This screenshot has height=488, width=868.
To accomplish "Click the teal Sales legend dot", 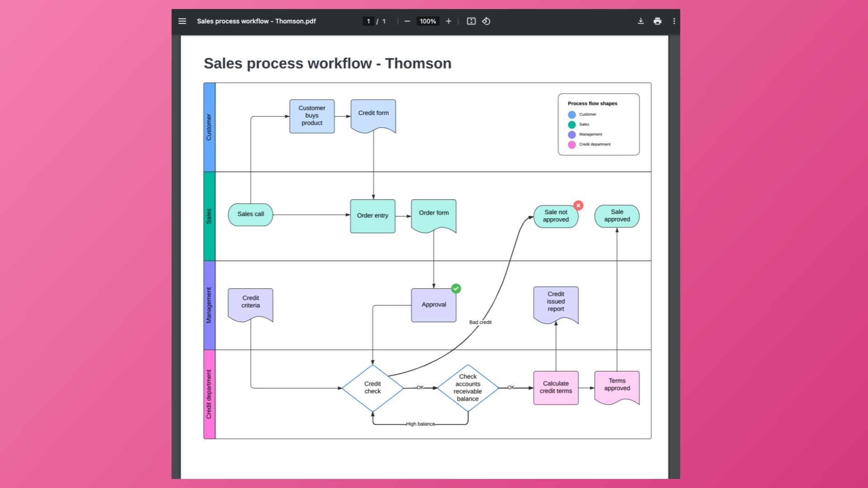I will (572, 125).
